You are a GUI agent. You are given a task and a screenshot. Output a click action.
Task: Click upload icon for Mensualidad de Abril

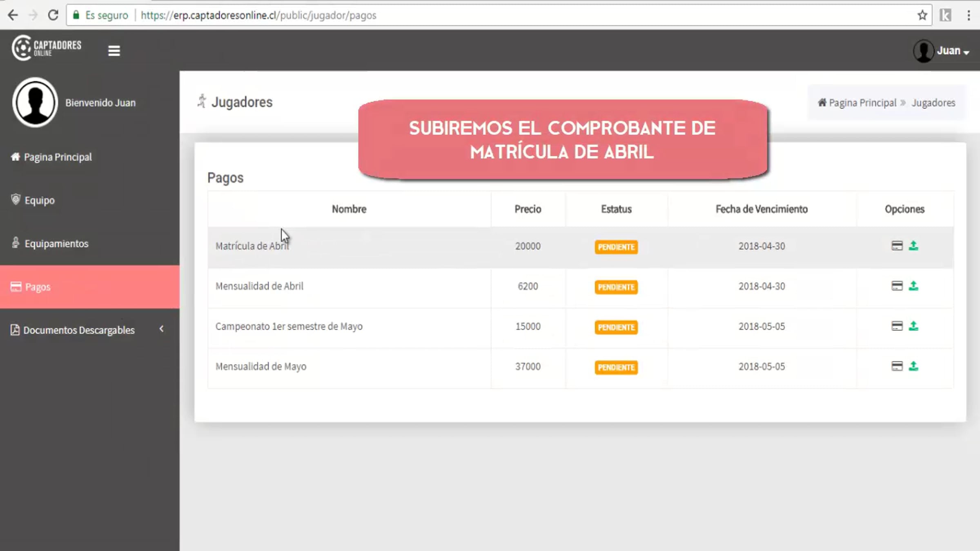[913, 286]
